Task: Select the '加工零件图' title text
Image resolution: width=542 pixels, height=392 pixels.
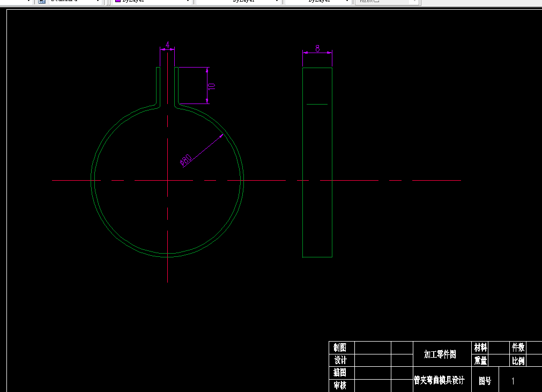Action: [440, 354]
